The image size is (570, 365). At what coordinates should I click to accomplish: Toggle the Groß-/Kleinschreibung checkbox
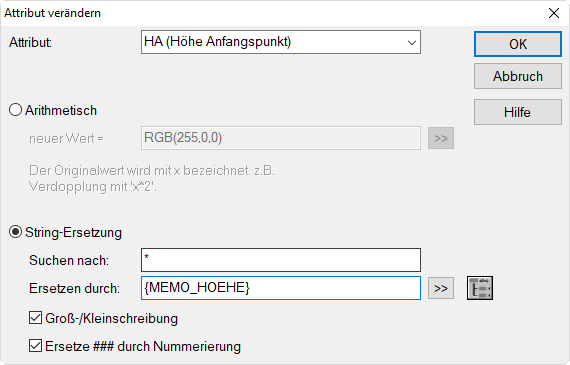click(x=35, y=318)
